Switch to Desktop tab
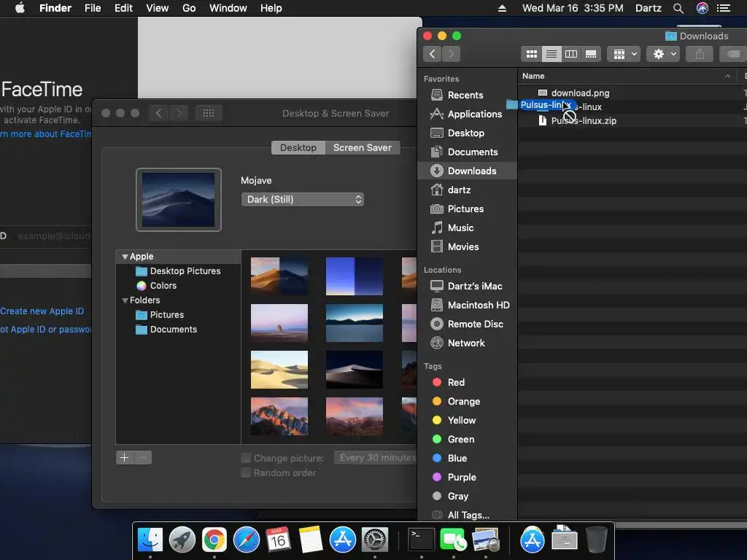The height and width of the screenshot is (560, 747). pos(298,147)
